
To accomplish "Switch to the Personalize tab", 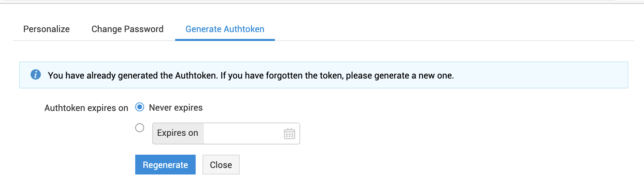I will pos(46,29).
